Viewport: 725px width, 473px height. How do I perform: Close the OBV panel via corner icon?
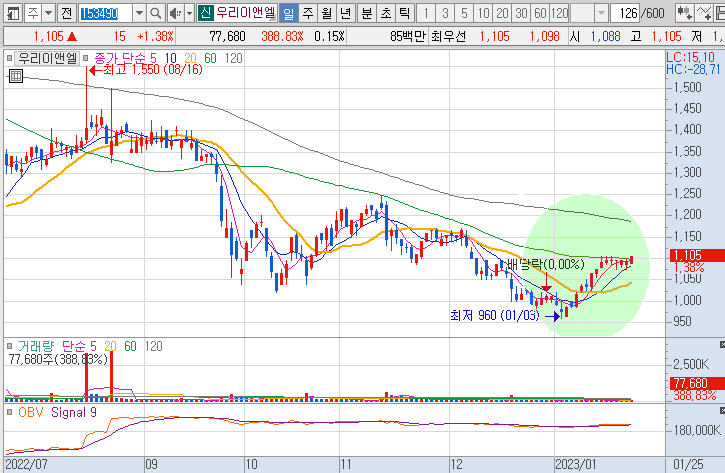[x=722, y=411]
